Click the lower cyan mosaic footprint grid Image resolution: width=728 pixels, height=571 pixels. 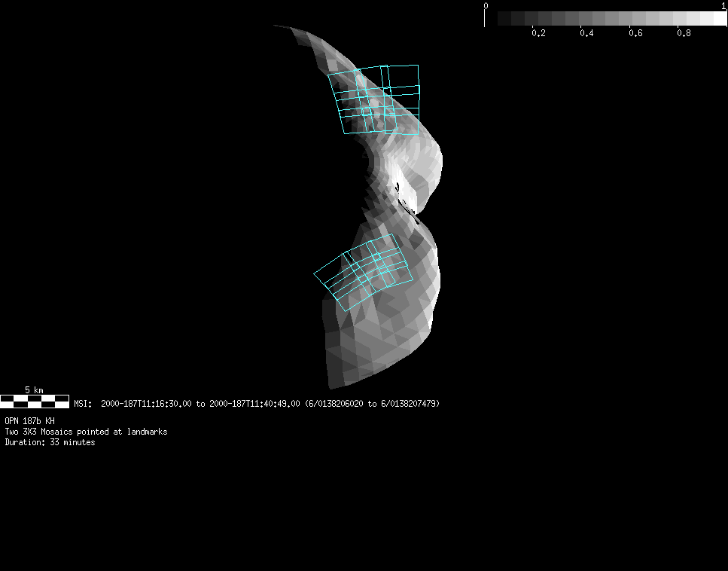pyautogui.click(x=363, y=271)
